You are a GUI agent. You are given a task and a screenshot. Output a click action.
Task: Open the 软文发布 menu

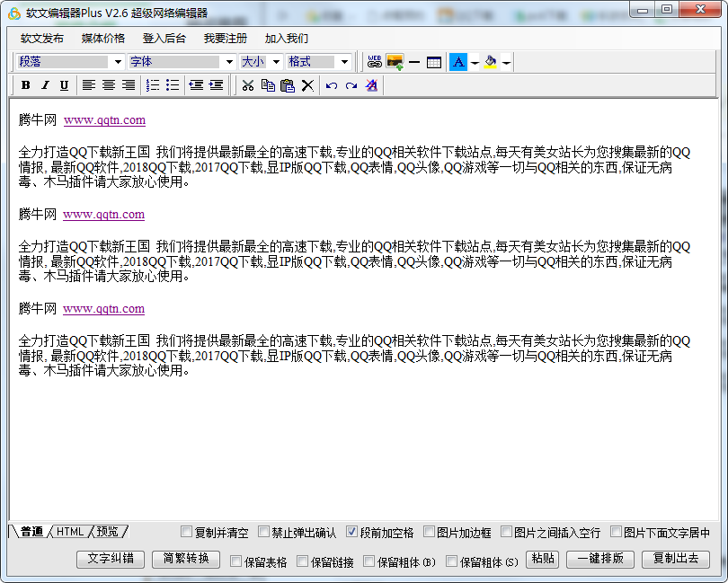coord(42,39)
